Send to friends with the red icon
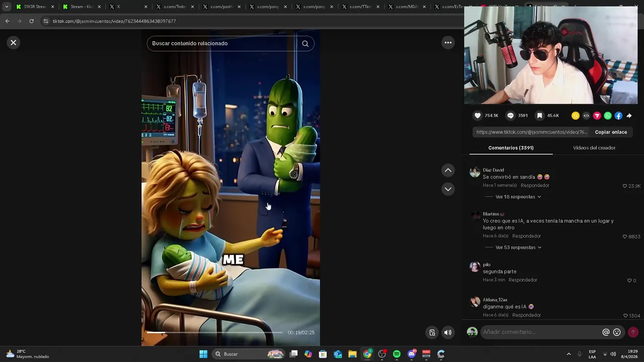644x362 pixels. click(x=597, y=116)
